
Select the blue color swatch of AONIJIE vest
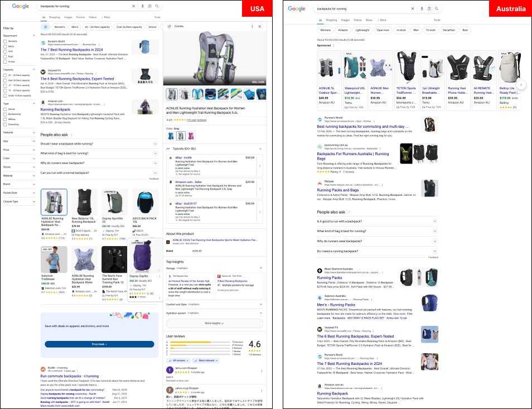171,136
